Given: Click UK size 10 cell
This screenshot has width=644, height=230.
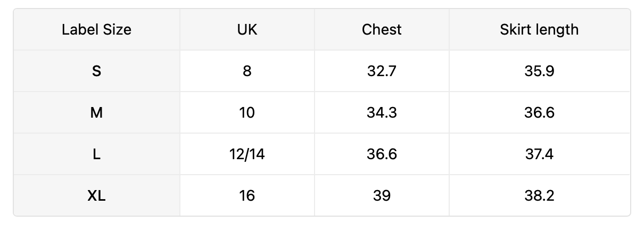Looking at the screenshot, I should pos(247,112).
